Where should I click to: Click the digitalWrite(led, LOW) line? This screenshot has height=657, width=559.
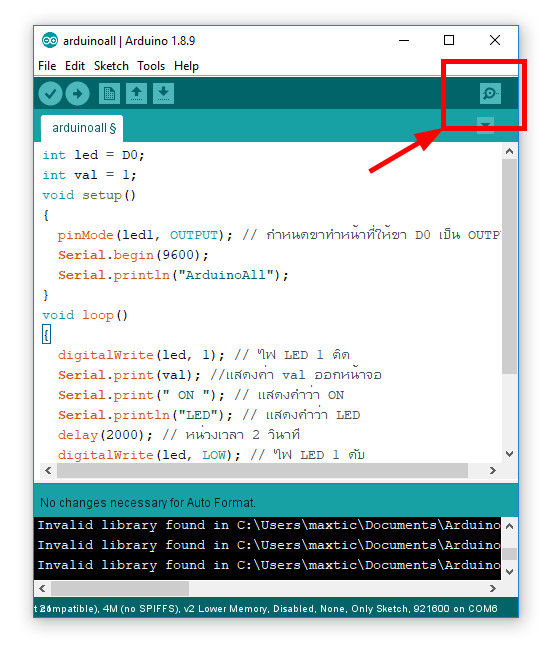[211, 455]
